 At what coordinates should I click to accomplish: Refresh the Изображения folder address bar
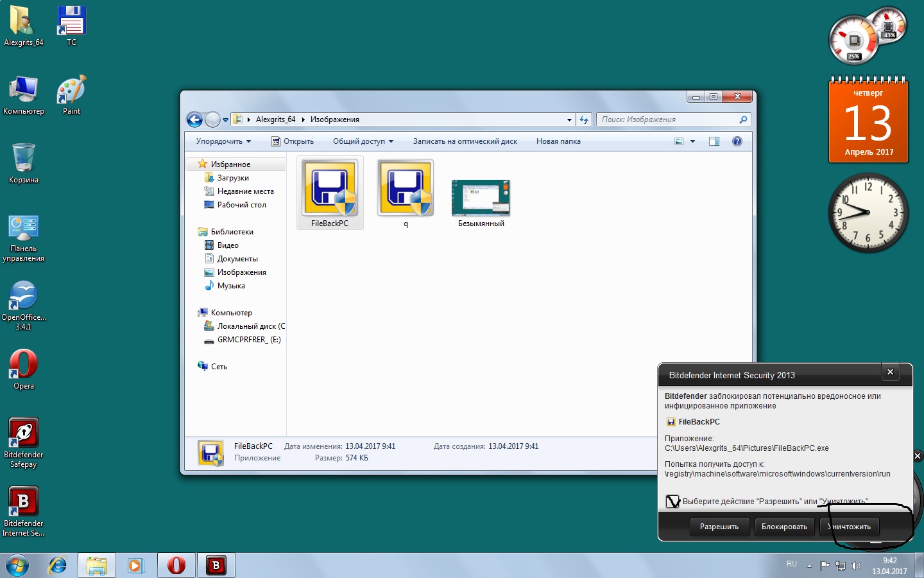tap(583, 119)
